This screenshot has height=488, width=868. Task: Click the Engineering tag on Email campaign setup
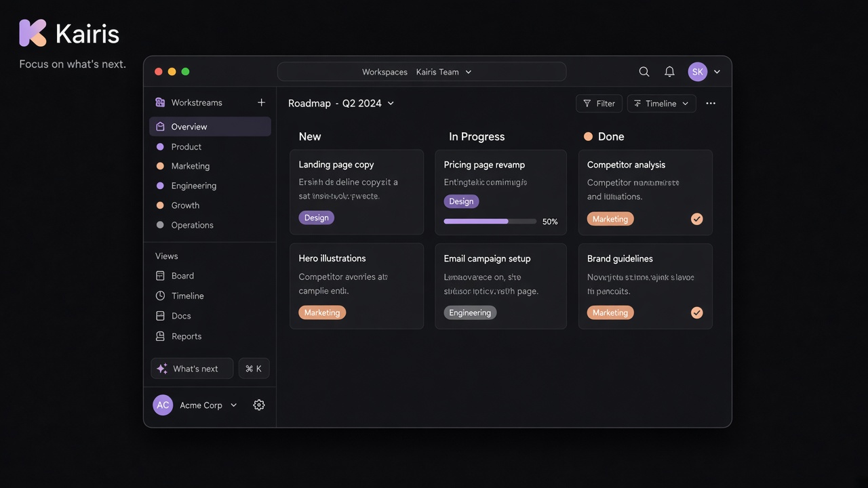470,312
